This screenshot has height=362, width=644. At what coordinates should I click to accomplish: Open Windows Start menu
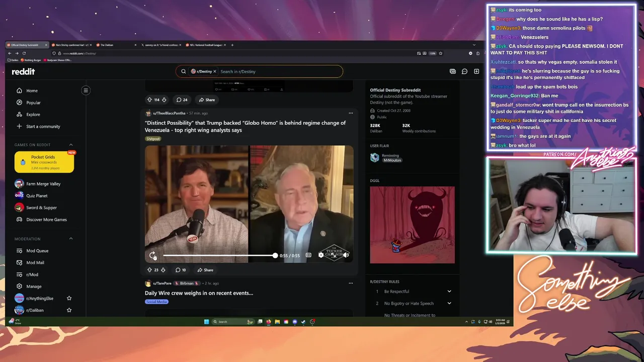pos(206,322)
